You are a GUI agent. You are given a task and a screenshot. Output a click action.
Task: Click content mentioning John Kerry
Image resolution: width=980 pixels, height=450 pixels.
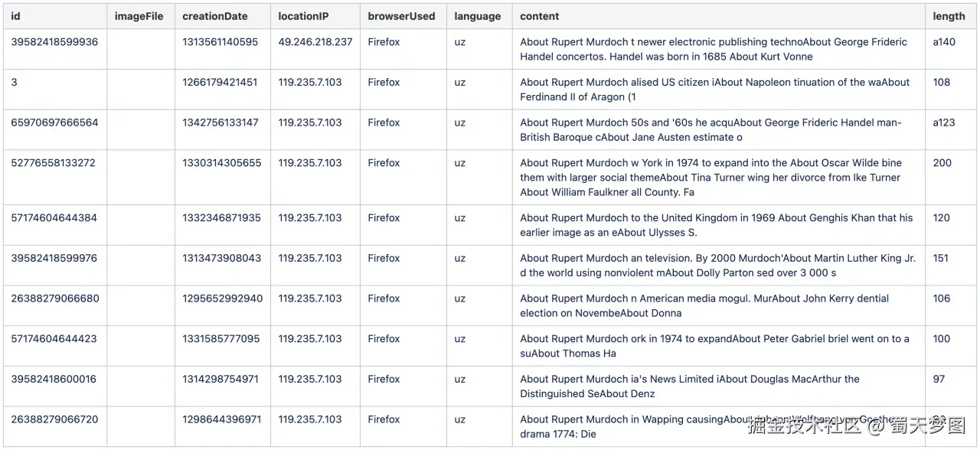coord(704,305)
